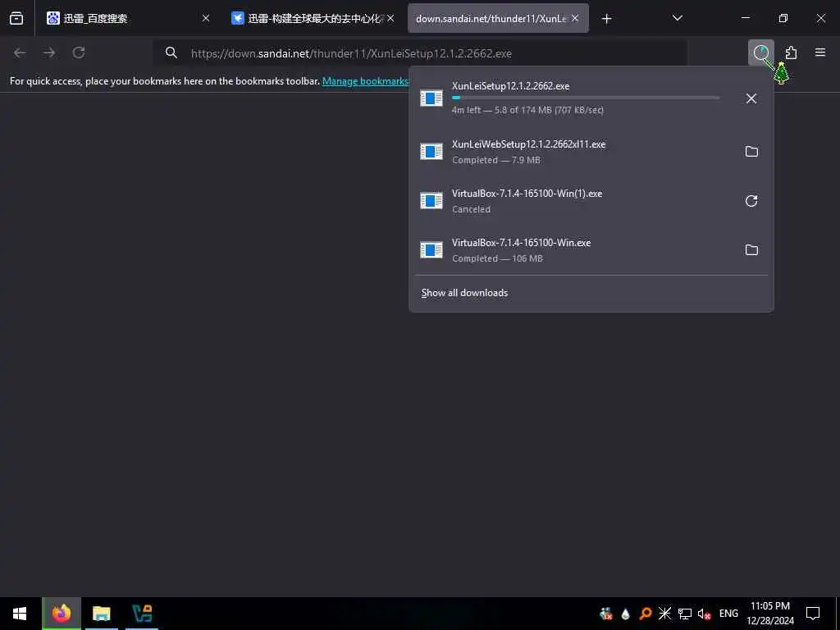Retry the VirtualBox-7.1.4-165100-Win(1).exe download
The width and height of the screenshot is (840, 630).
[x=751, y=201]
